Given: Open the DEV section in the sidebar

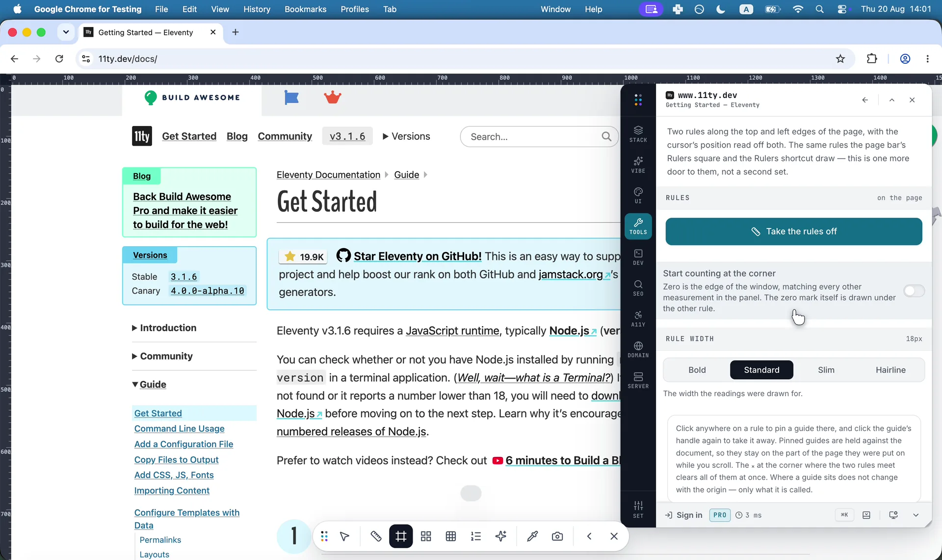Looking at the screenshot, I should [638, 257].
